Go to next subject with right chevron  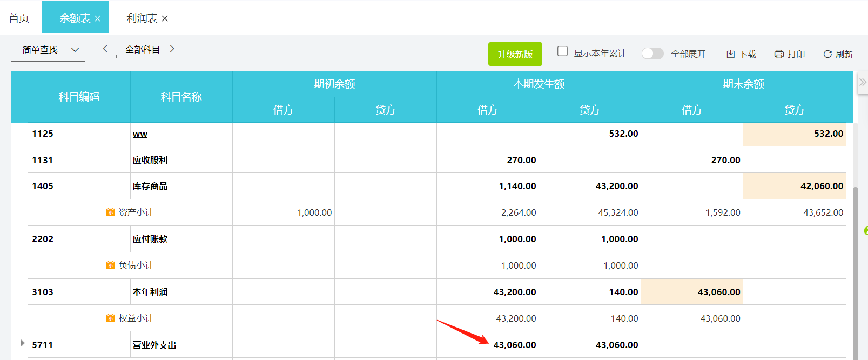click(172, 49)
